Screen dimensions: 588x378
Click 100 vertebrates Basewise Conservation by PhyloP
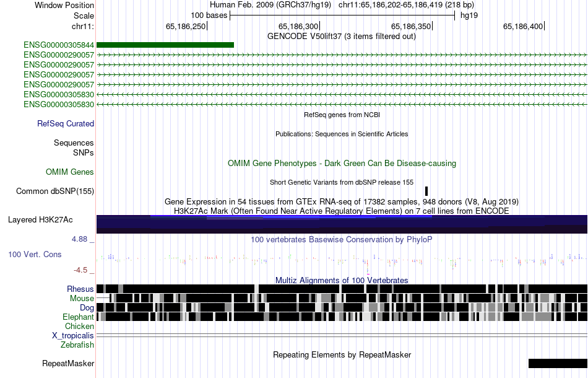pyautogui.click(x=342, y=239)
